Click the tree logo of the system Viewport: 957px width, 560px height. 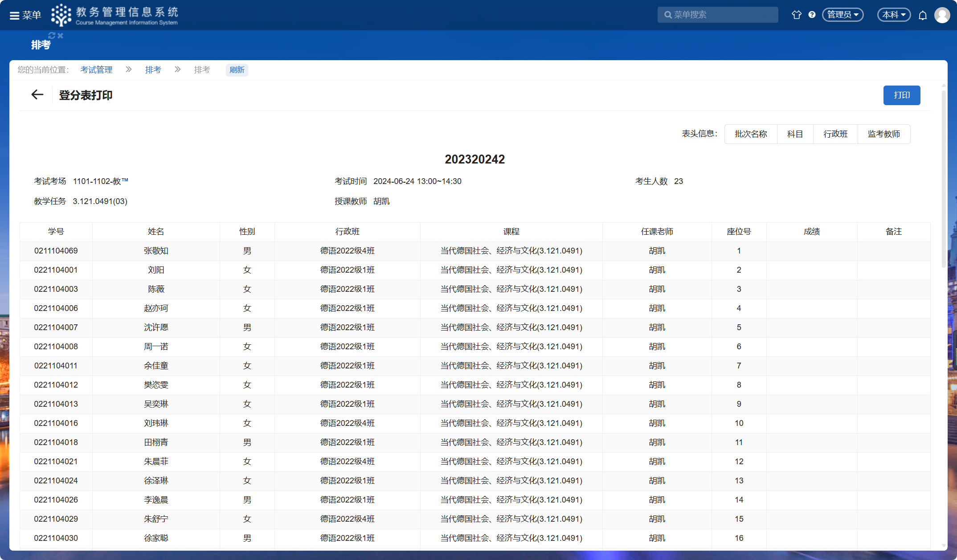coord(61,15)
